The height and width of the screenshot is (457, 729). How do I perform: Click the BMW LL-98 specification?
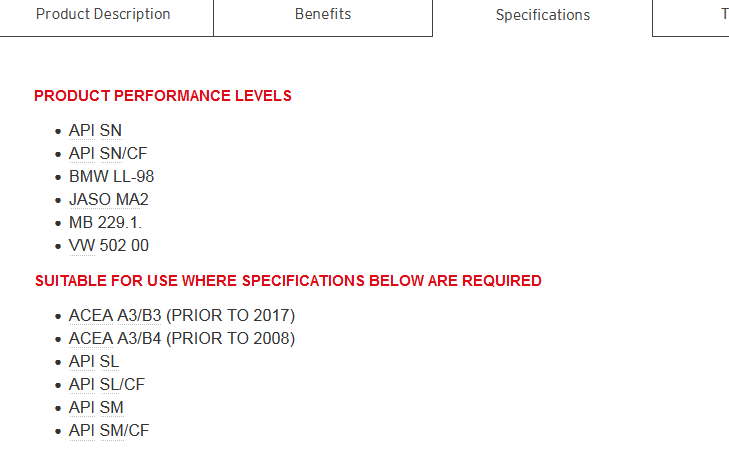[x=111, y=176]
